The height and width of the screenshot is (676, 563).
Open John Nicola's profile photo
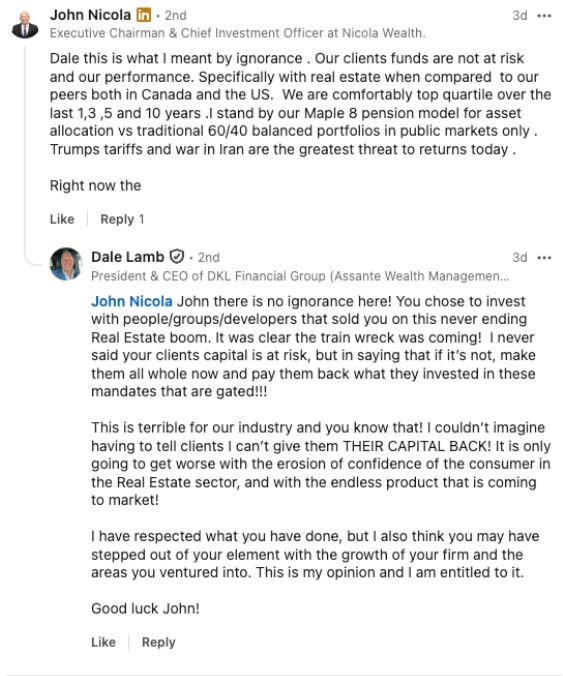25,25
